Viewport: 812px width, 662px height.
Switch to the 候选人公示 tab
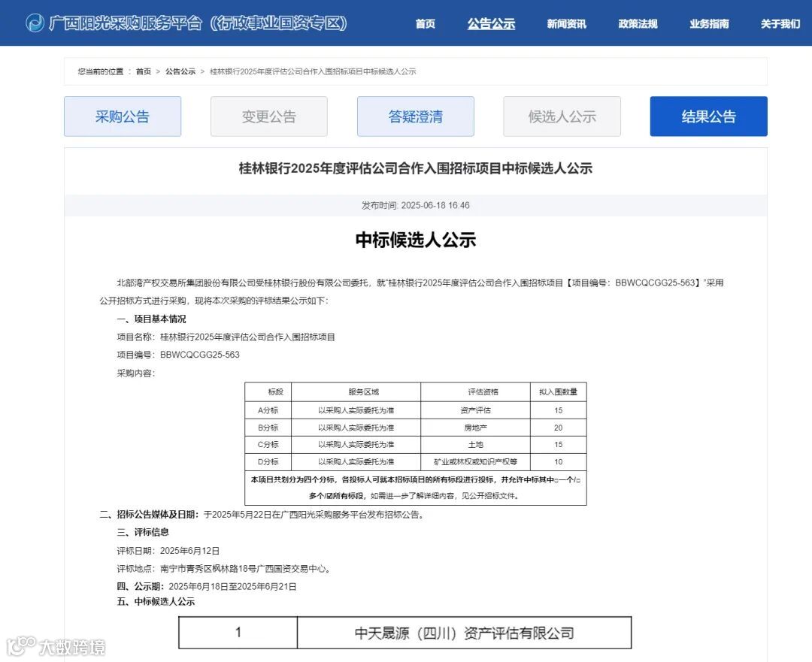click(x=562, y=116)
